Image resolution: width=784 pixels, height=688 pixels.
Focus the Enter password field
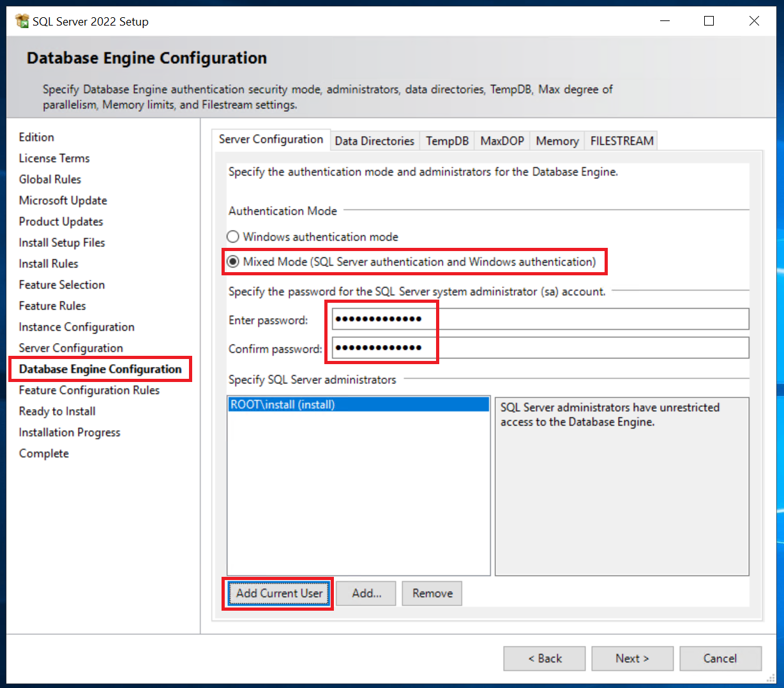pos(540,319)
